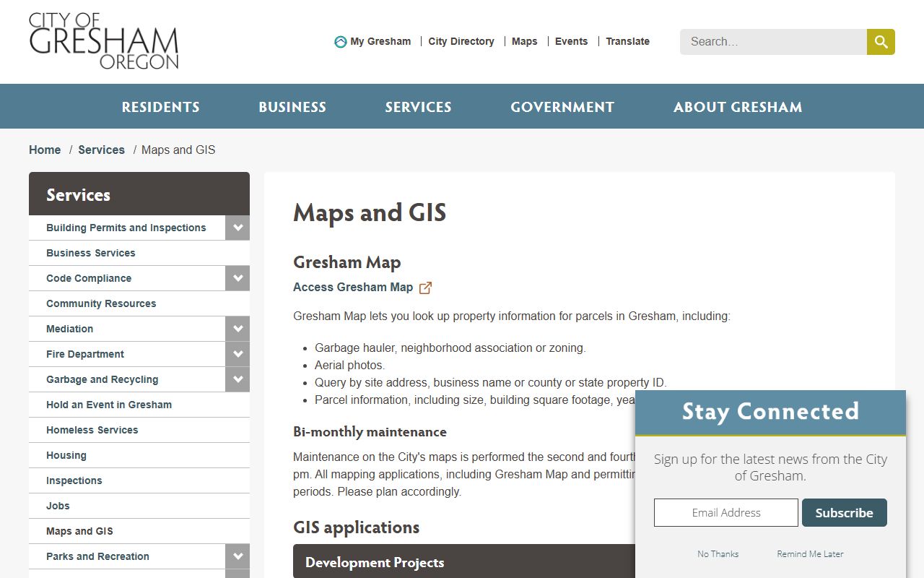Viewport: 924px width, 578px height.
Task: Expand the Code Compliance submenu chevron
Action: point(237,278)
